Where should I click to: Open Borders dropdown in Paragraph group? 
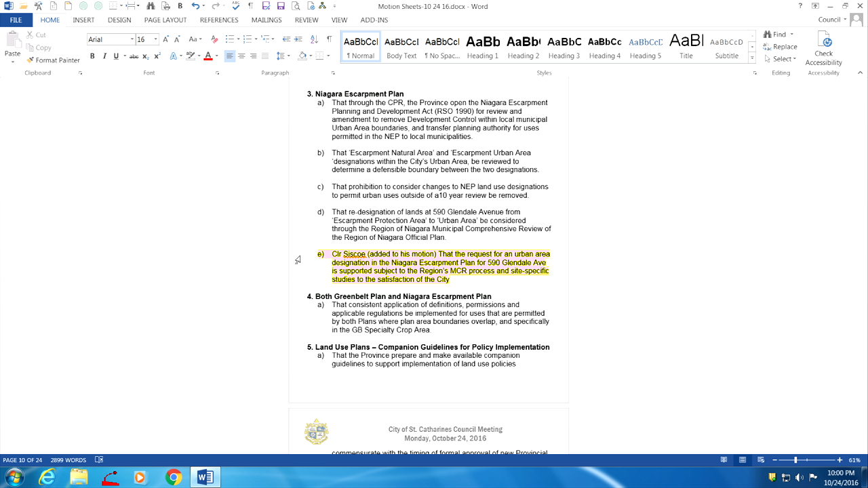point(328,56)
